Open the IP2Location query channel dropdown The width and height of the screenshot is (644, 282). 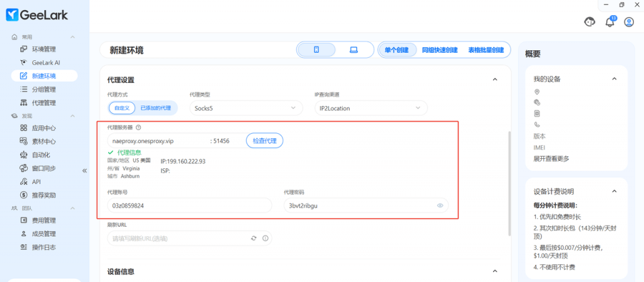370,108
